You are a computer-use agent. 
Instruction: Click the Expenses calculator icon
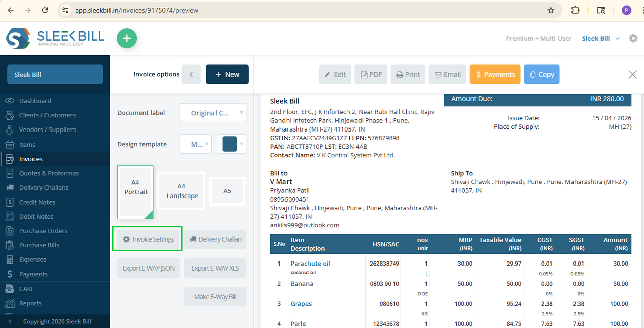click(x=9, y=260)
